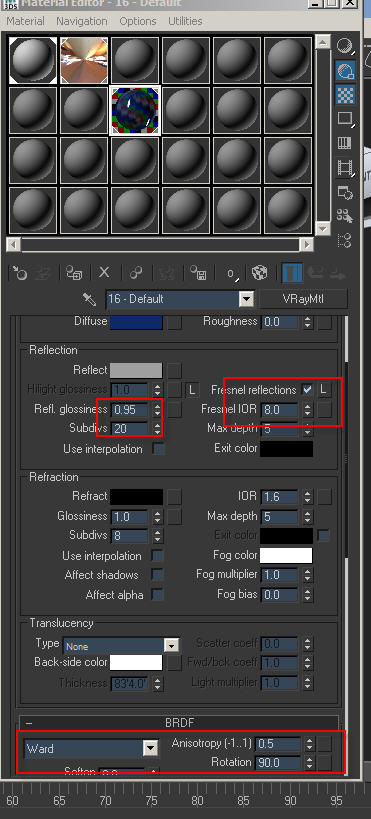Click the Make Material Copy icon

coord(136,273)
